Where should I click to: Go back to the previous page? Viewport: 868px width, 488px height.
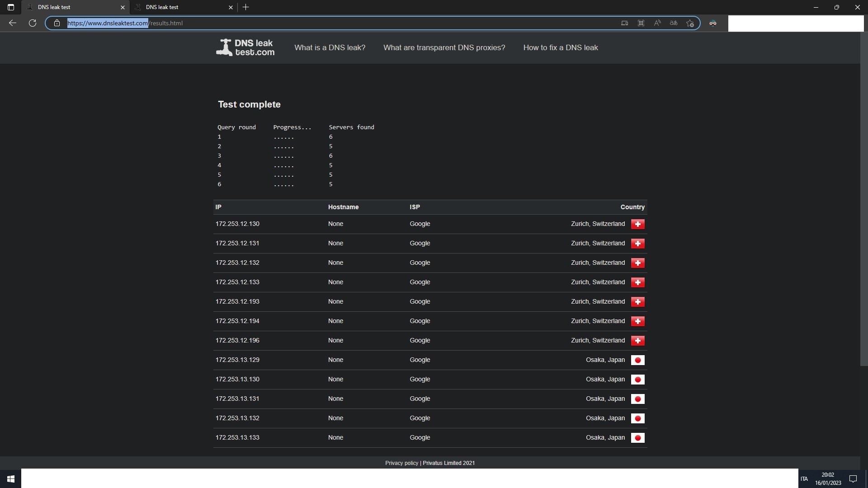(13, 23)
